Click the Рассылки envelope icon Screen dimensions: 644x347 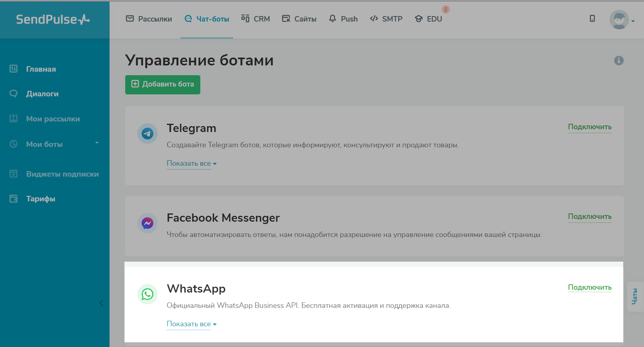[130, 18]
